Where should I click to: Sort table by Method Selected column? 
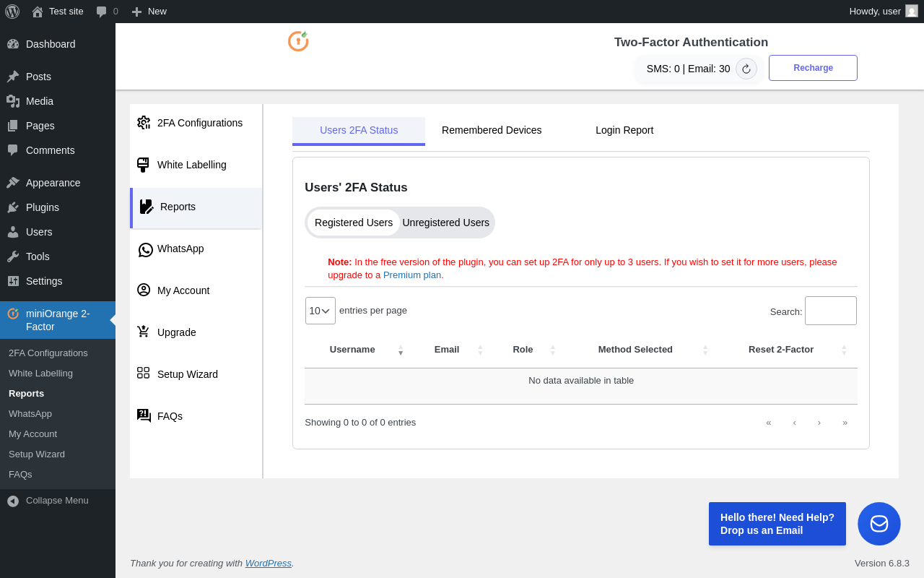coord(635,350)
